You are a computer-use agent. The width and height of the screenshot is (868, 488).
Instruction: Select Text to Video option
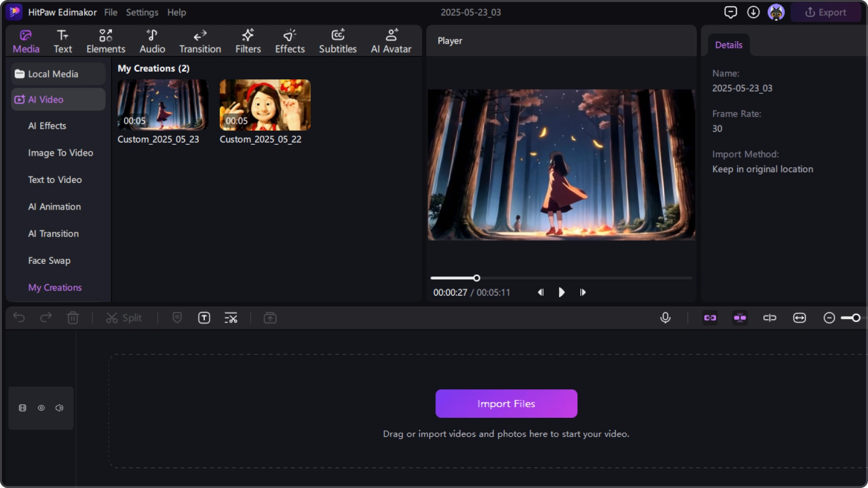coord(55,180)
